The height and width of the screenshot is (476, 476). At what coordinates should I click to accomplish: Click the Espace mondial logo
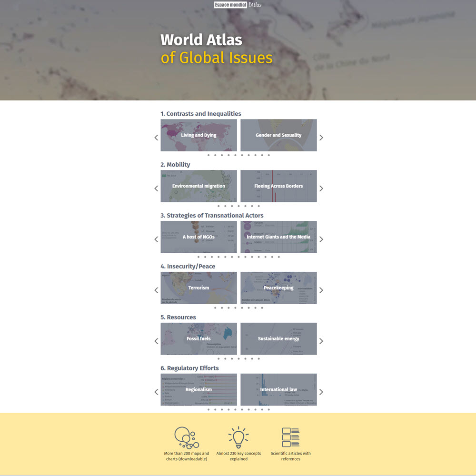(230, 5)
